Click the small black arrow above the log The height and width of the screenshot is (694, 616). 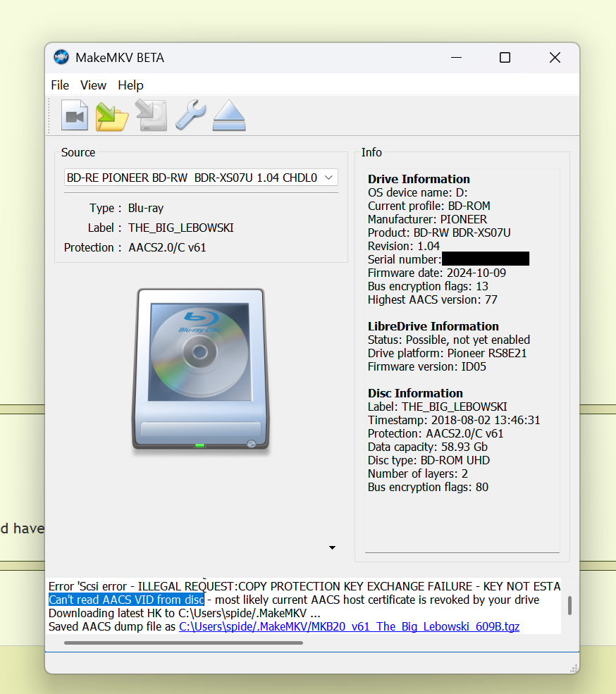pos(332,547)
